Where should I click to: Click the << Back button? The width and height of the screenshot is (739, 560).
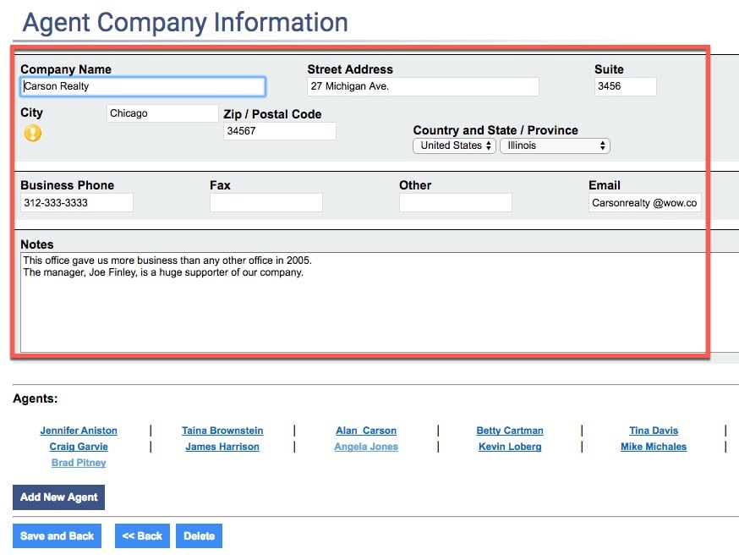click(142, 536)
